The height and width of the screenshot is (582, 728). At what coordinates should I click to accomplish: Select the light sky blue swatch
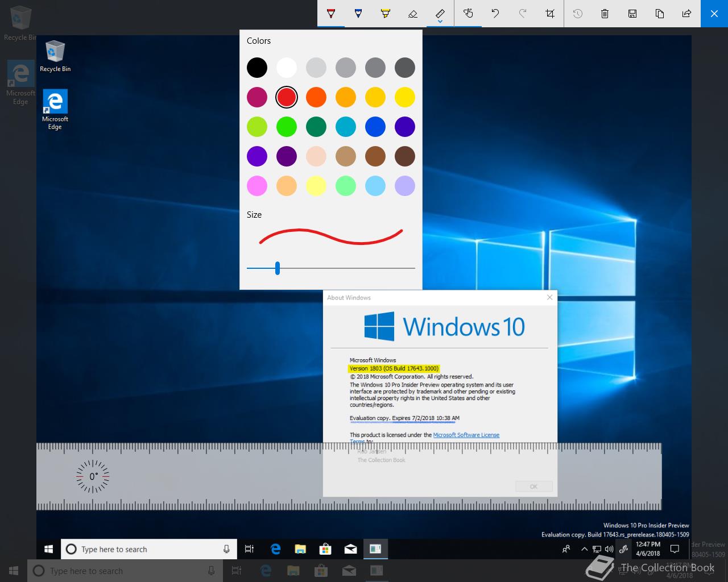(375, 186)
